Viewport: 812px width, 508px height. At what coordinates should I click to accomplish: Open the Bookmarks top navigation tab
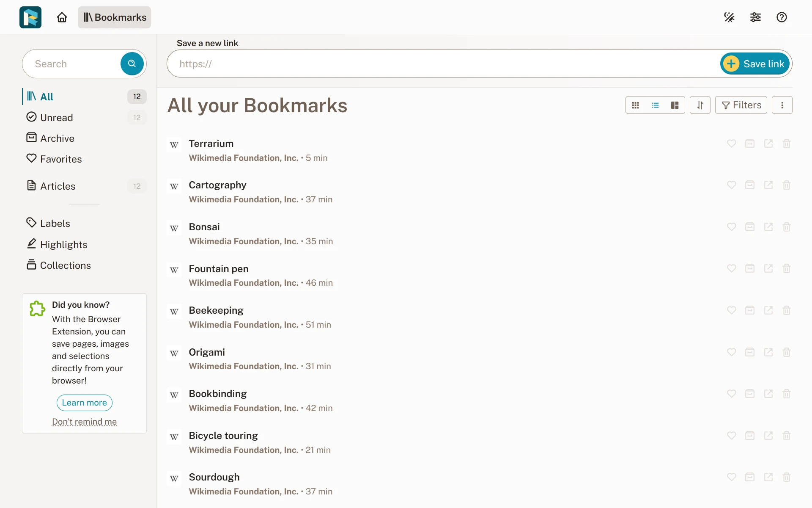114,17
